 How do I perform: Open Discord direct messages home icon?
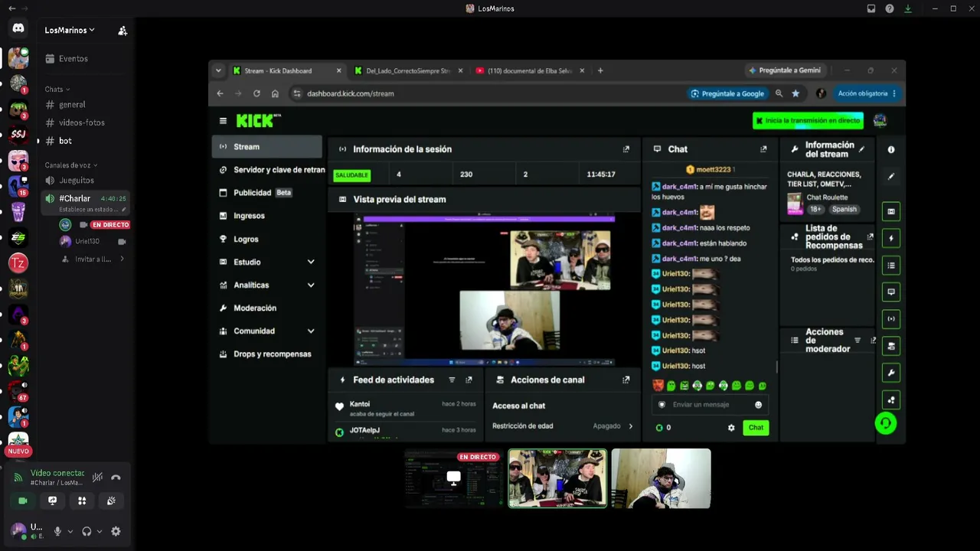click(x=18, y=28)
